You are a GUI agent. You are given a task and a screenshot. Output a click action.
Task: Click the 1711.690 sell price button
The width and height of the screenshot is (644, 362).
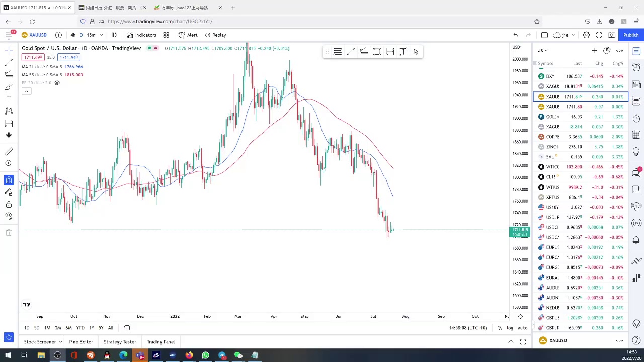pos(33,57)
